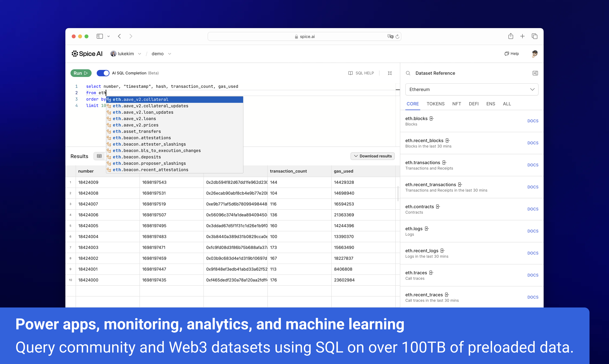Click insert icon next to eth.transactions
The image size is (609, 364).
click(444, 163)
